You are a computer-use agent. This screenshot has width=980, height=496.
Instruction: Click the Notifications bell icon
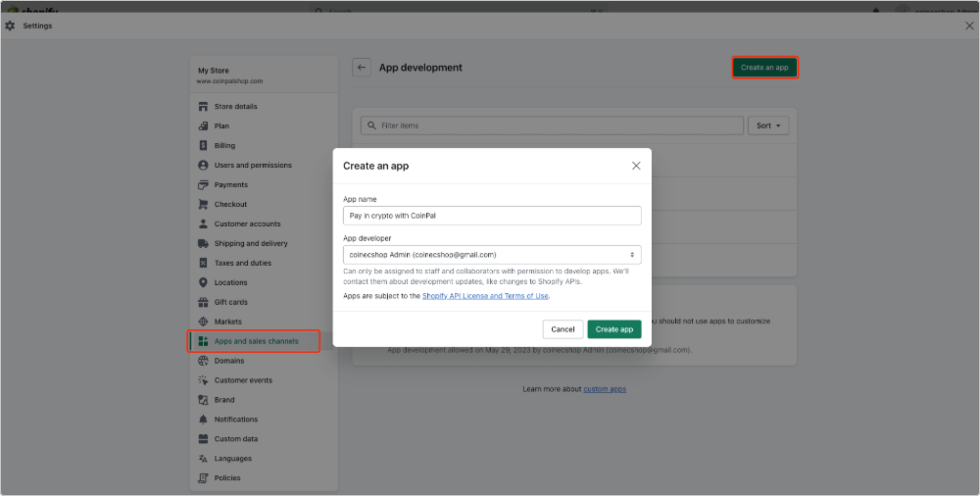point(203,420)
